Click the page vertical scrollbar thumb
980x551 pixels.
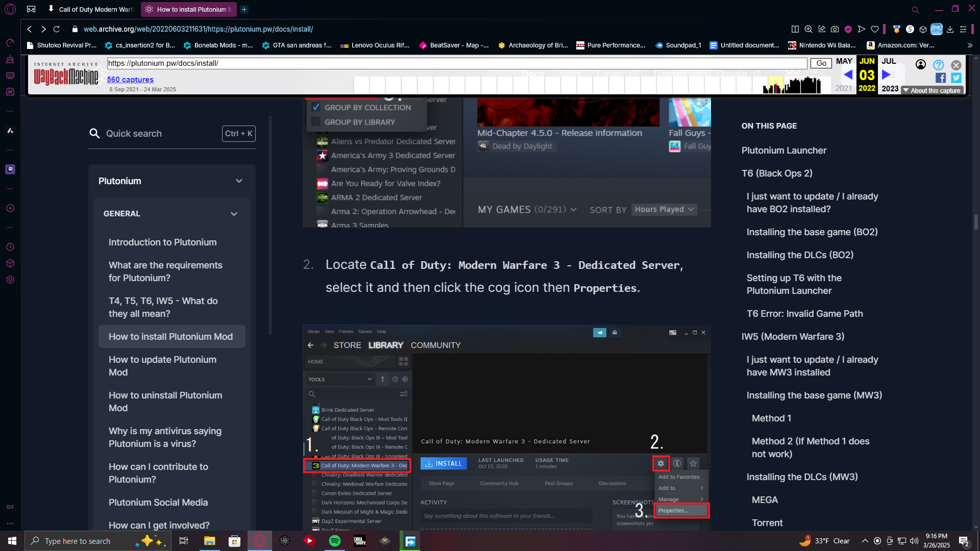(x=975, y=222)
